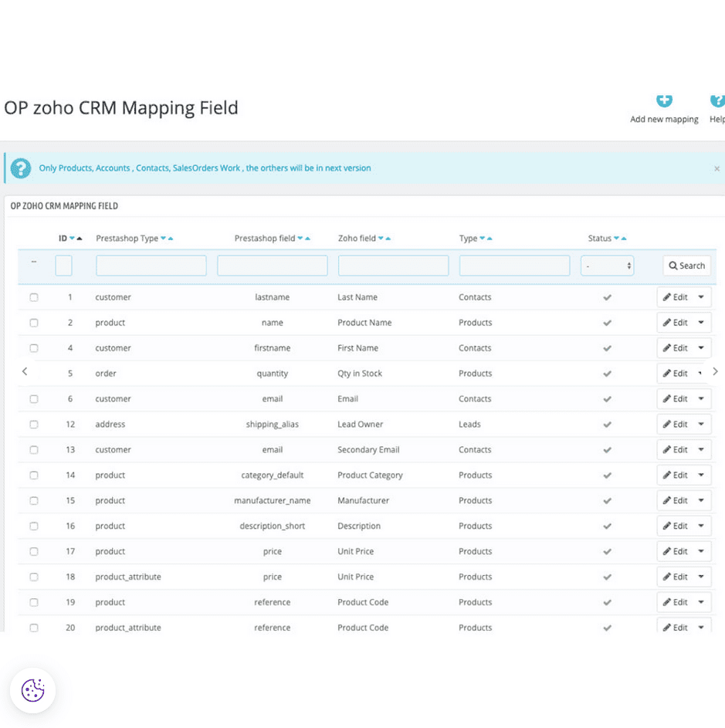Select checkbox for ID 2 Product Name row
Screen dimensions: 725x728
pyautogui.click(x=34, y=323)
